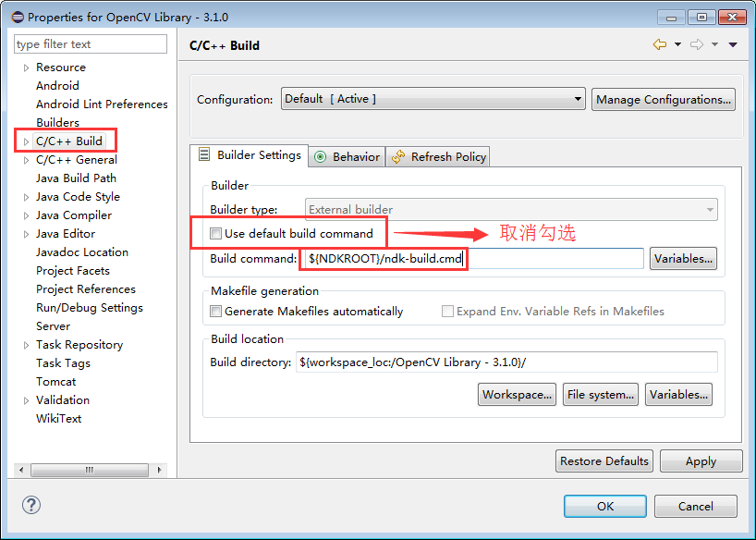This screenshot has height=540, width=756.
Task: Click the Builder Settings tab icon
Action: click(204, 154)
